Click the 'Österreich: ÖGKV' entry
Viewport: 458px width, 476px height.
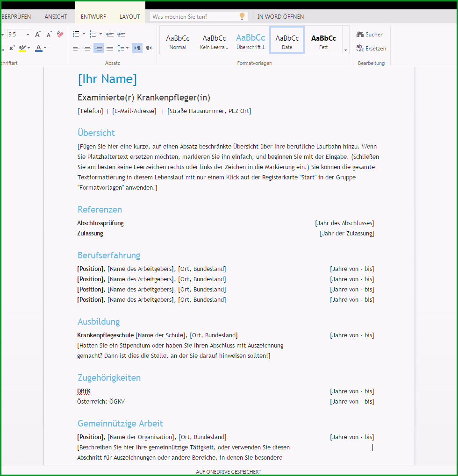click(101, 402)
